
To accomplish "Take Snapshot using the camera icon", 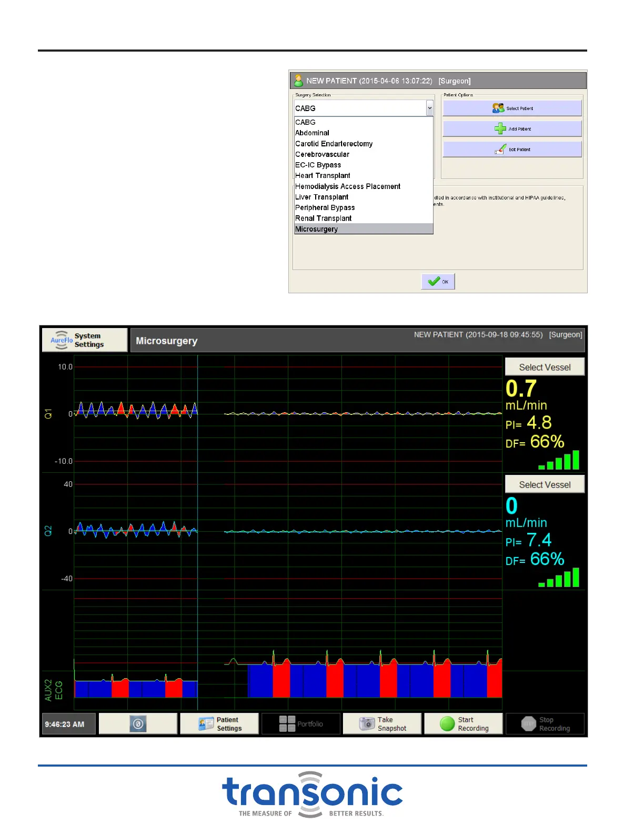I will click(x=367, y=724).
